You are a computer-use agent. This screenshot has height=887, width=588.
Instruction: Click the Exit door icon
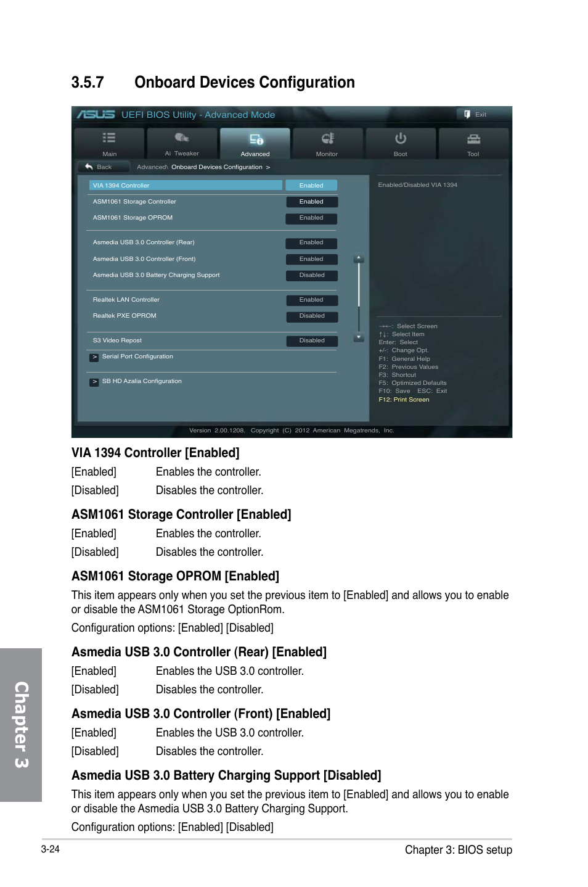click(x=467, y=114)
